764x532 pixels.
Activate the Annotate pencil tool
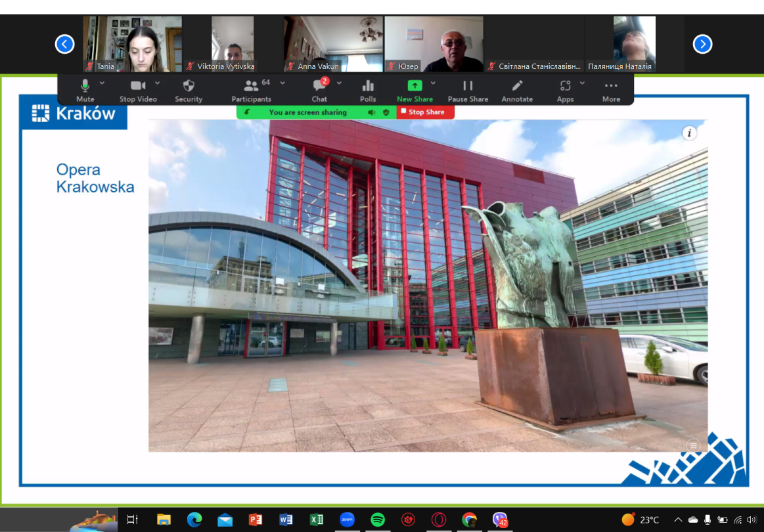pos(517,91)
